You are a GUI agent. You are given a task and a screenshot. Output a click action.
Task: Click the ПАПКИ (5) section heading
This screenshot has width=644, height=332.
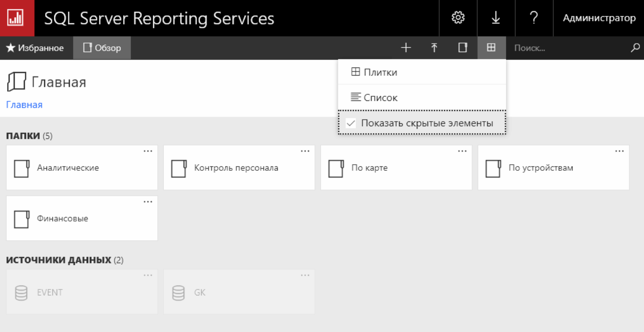(x=29, y=136)
